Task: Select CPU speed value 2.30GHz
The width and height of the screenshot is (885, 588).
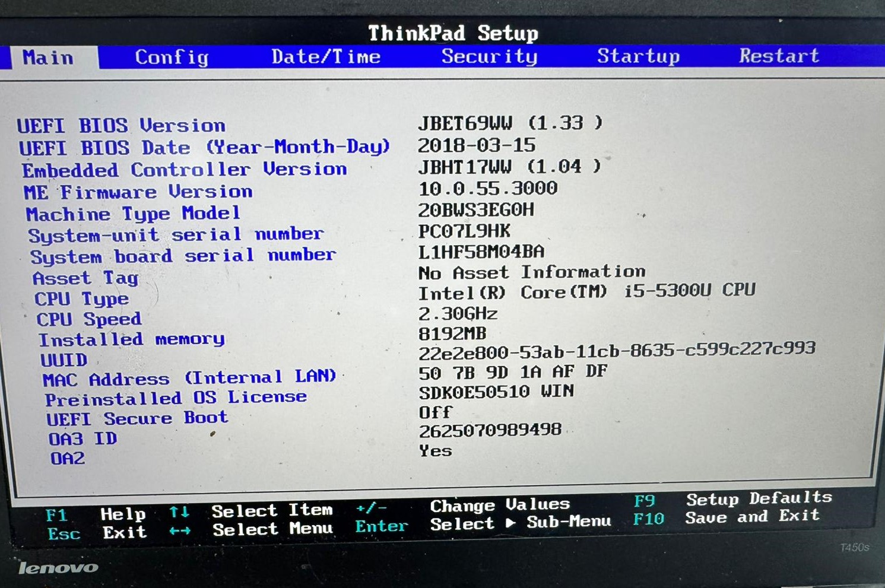Action: [x=458, y=313]
